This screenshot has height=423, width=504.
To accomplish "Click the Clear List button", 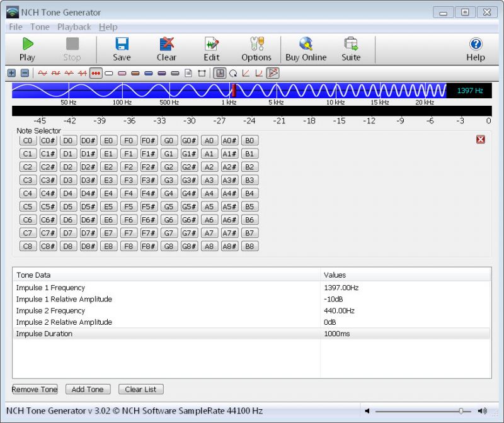I will click(140, 389).
